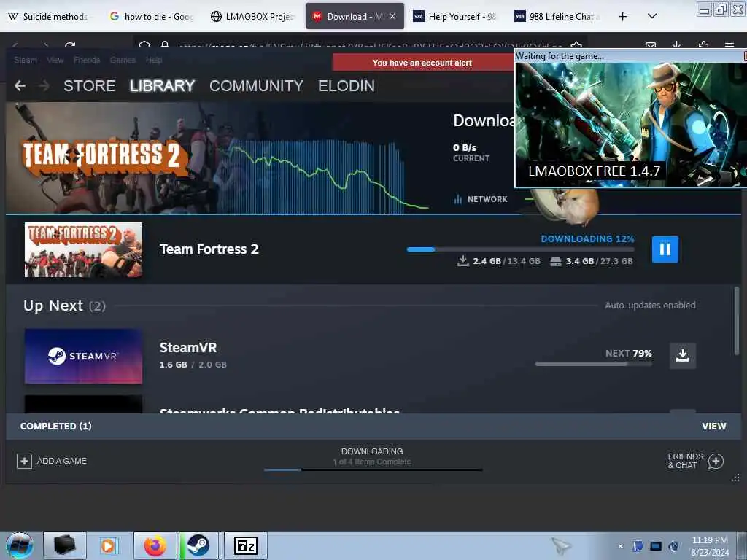Click the bottom overall download progress bar
This screenshot has height=560, width=747.
point(373,470)
